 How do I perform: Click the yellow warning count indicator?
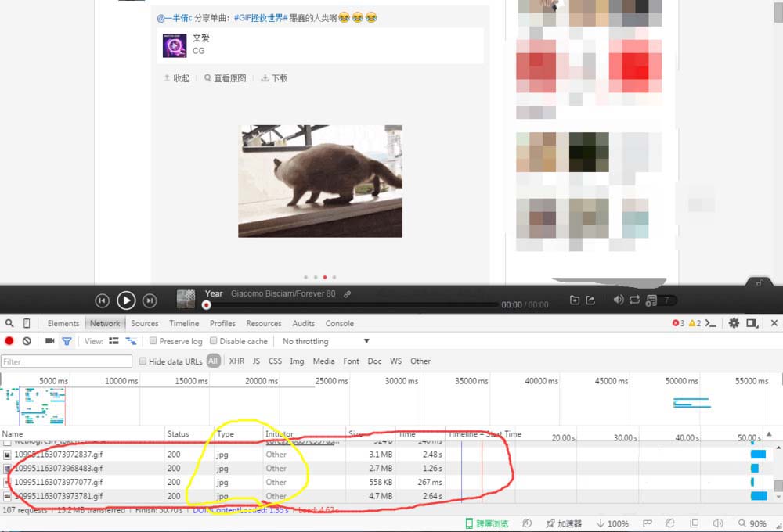coord(695,323)
